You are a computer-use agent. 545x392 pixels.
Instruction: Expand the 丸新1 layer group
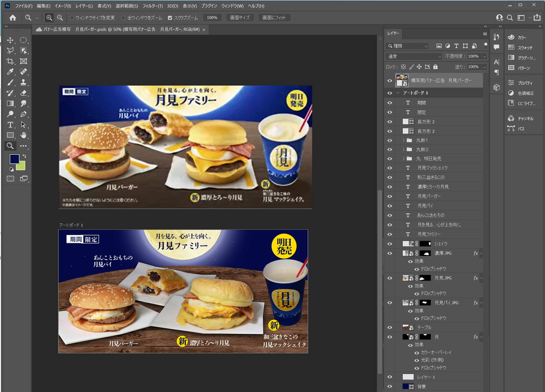[403, 140]
